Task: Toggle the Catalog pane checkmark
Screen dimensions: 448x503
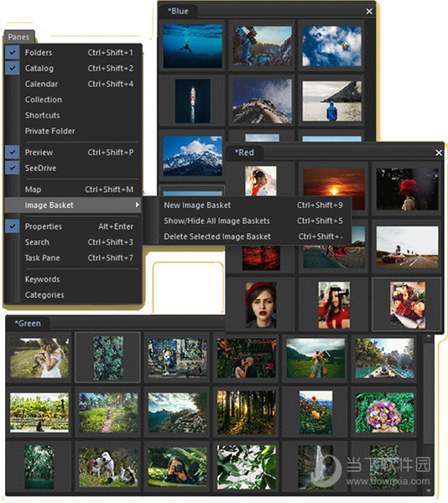Action: (13, 68)
